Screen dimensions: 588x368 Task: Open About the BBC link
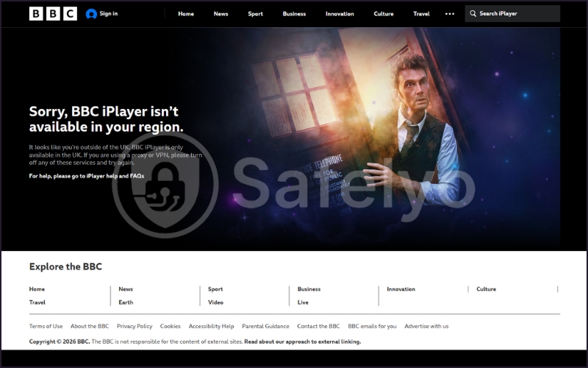pos(90,326)
